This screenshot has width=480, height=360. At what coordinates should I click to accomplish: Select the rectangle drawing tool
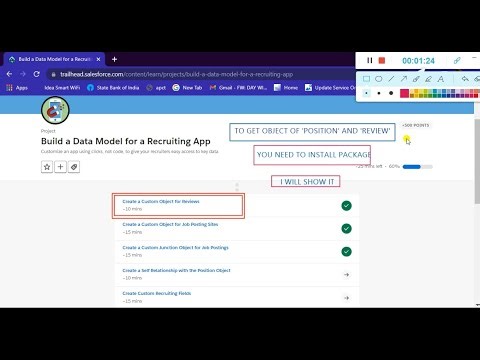(x=366, y=79)
